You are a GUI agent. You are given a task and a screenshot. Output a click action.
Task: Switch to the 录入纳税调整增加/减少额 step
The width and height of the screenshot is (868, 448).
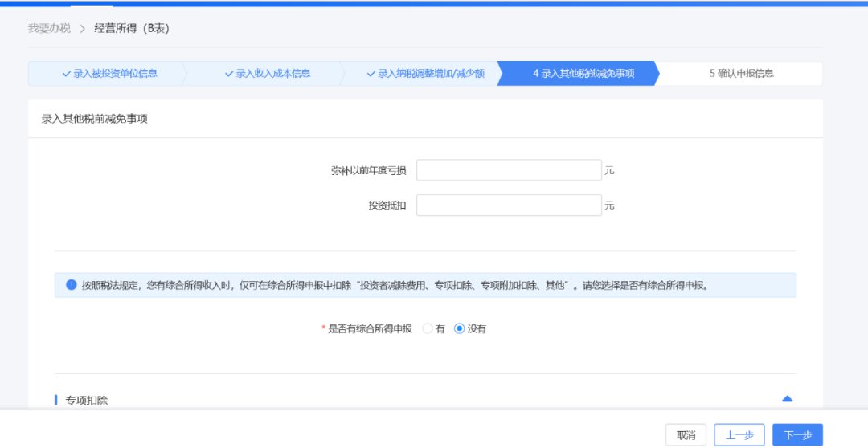click(431, 73)
